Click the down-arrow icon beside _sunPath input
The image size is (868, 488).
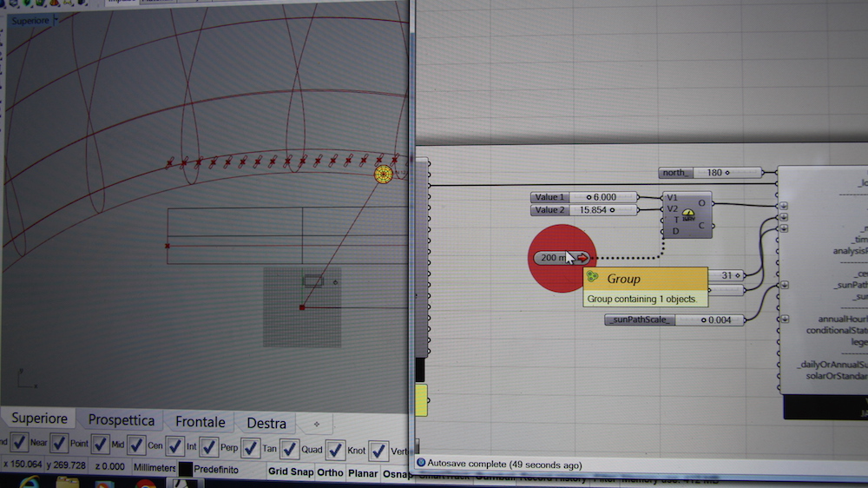point(785,285)
